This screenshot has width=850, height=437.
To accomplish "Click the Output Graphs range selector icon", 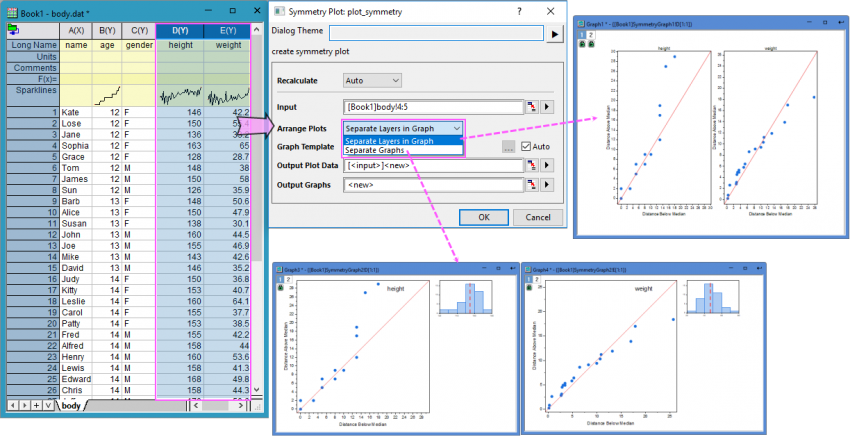I will tap(532, 185).
